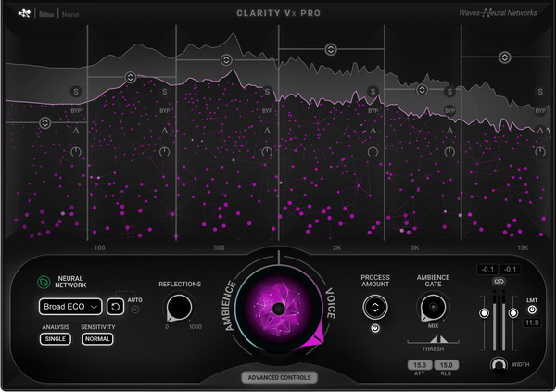Open the Broad ECO neural network dropdown
Image resolution: width=556 pixels, height=392 pixels.
tap(70, 307)
